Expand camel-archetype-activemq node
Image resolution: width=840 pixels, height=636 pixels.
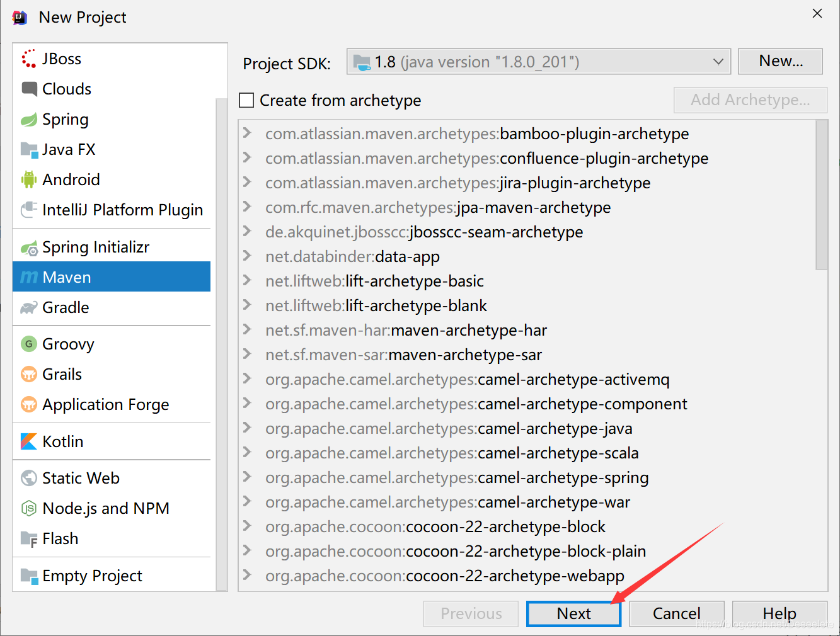coord(247,378)
